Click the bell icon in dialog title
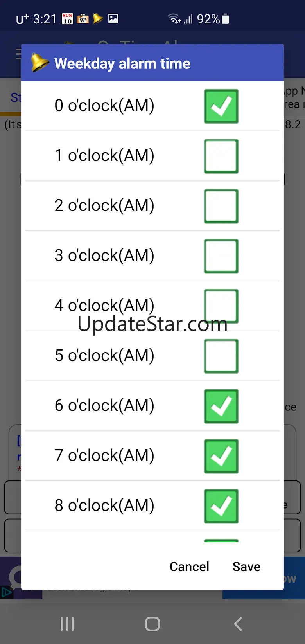This screenshot has height=644, width=305. pos(39,63)
